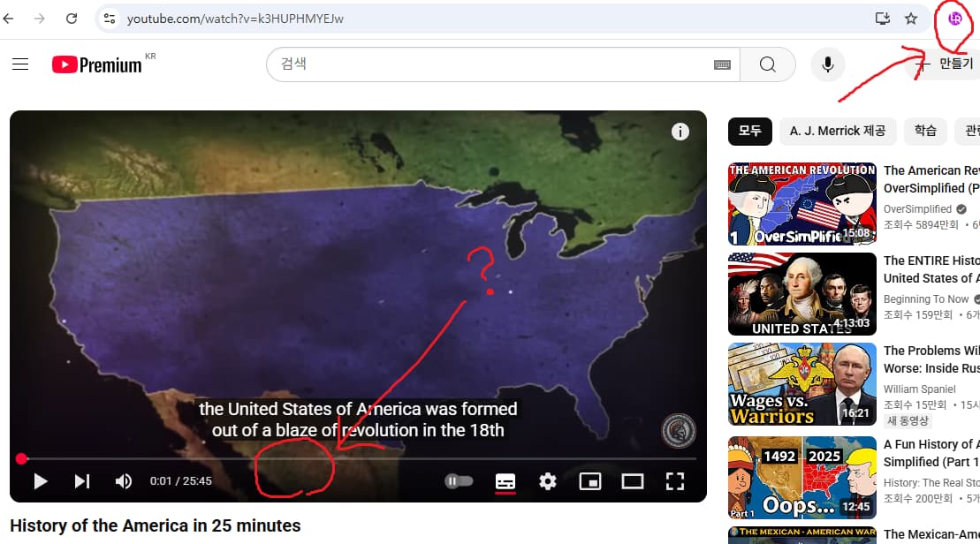Skip to the next video
The height and width of the screenshot is (544, 980).
(82, 481)
